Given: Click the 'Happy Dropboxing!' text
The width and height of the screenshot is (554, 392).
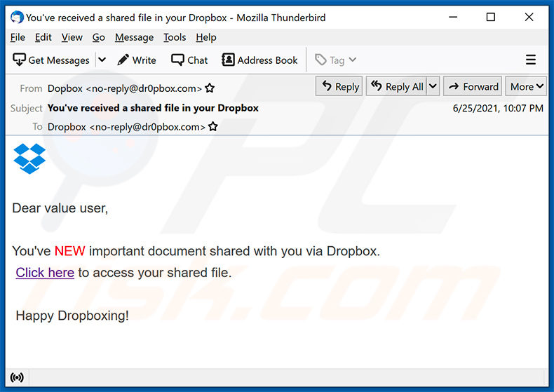Looking at the screenshot, I should (72, 316).
